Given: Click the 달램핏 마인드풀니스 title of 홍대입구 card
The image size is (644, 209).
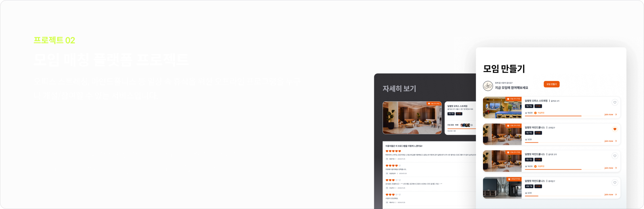Looking at the screenshot, I should pos(535,181).
